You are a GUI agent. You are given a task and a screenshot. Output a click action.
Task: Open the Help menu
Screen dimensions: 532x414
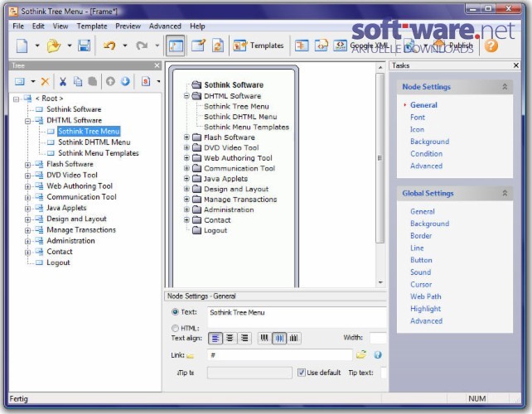point(197,26)
